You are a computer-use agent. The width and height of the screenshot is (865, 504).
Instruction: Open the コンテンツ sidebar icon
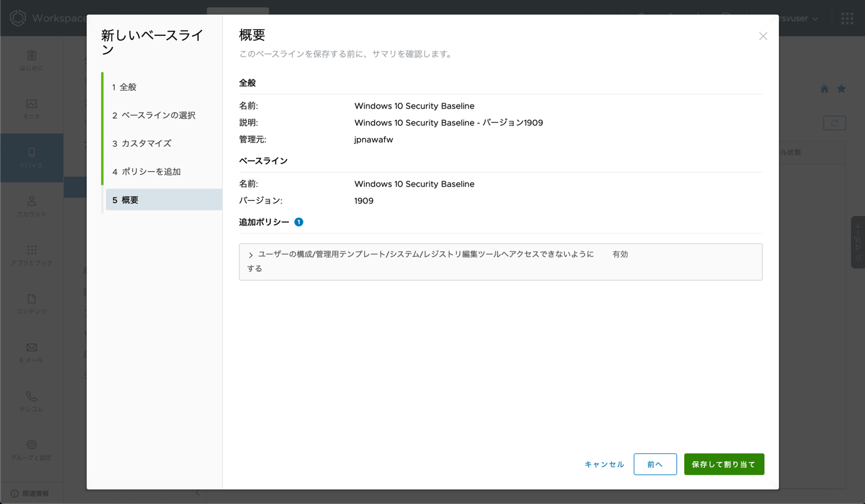pos(31,299)
